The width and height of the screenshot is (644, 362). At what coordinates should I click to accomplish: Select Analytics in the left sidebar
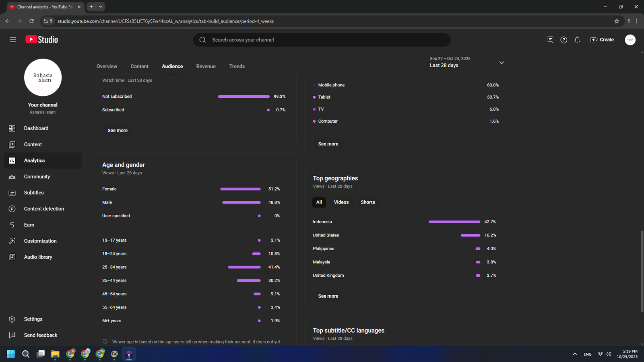pyautogui.click(x=43, y=160)
